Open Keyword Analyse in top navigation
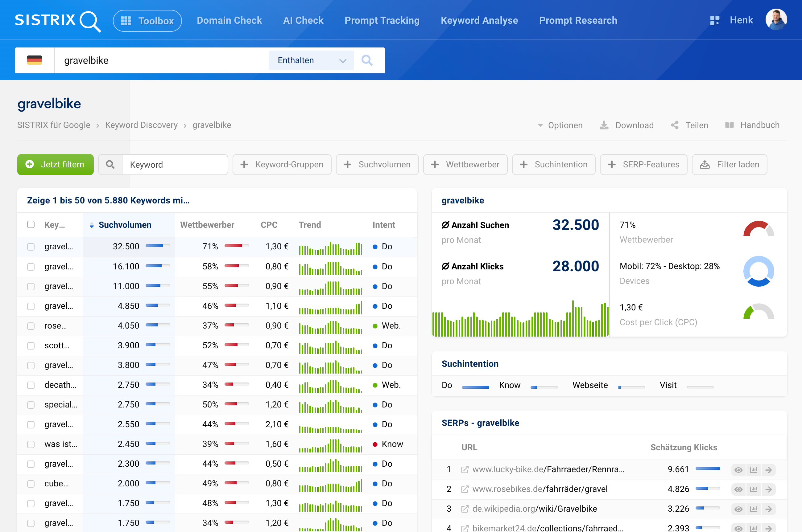Viewport: 802px width, 532px height. [479, 20]
